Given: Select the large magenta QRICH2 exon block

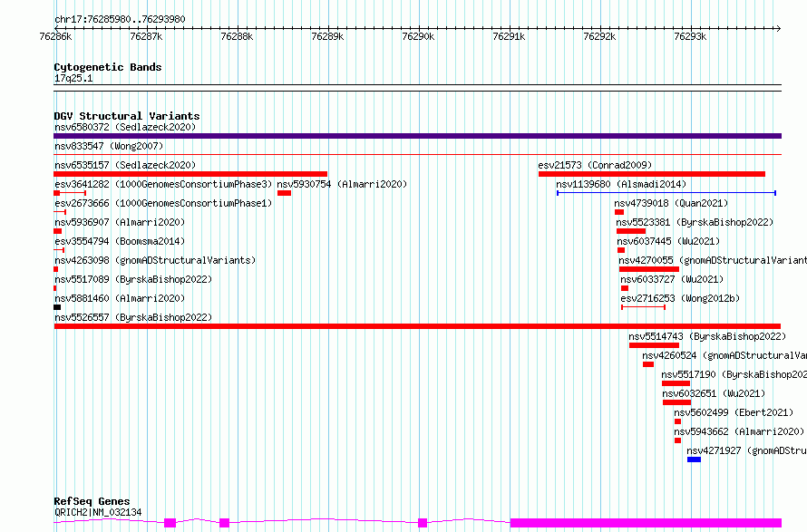Looking at the screenshot, I should (646, 523).
